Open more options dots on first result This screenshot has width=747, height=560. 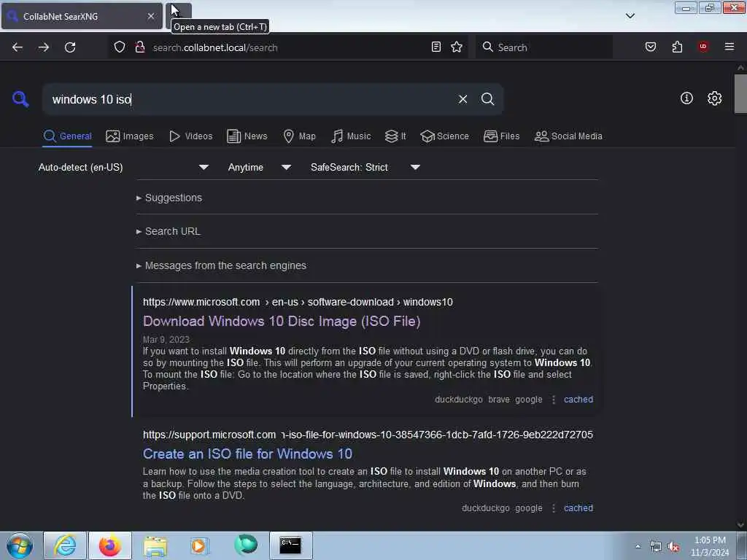[553, 400]
